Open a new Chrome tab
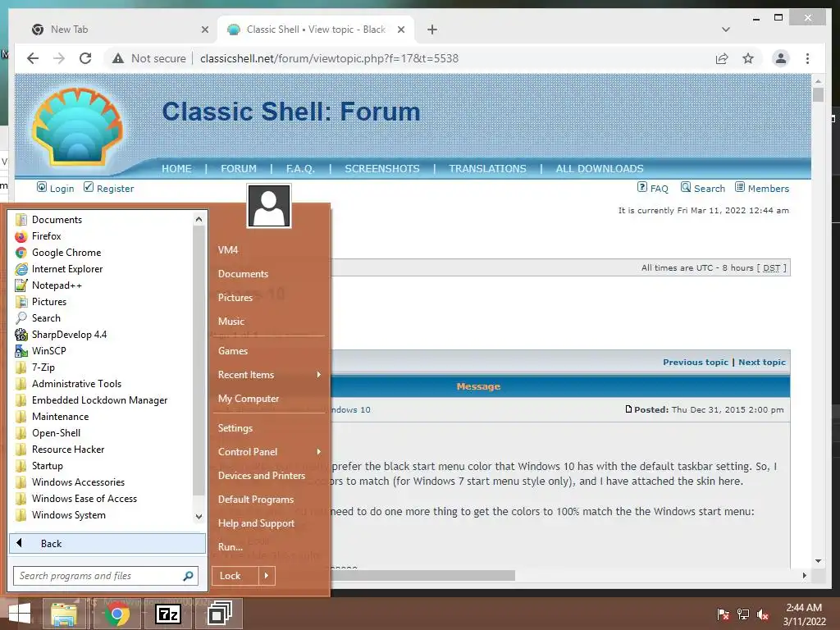This screenshot has width=840, height=630. click(432, 30)
